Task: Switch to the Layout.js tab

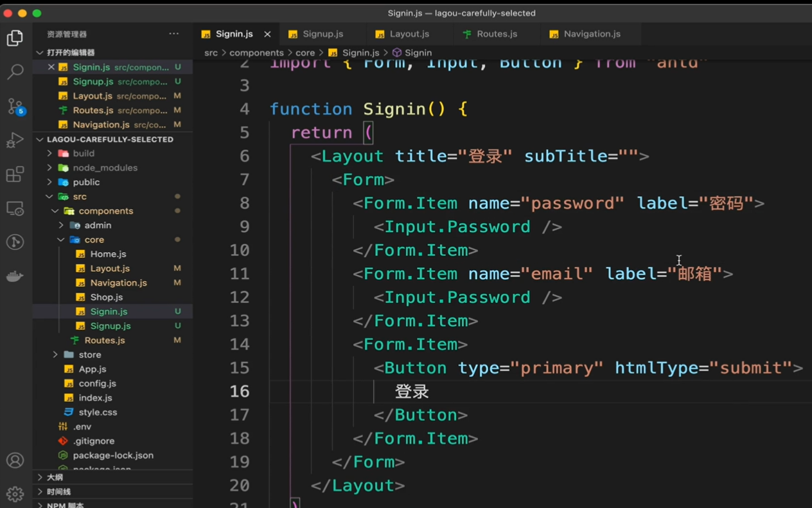Action: (409, 34)
